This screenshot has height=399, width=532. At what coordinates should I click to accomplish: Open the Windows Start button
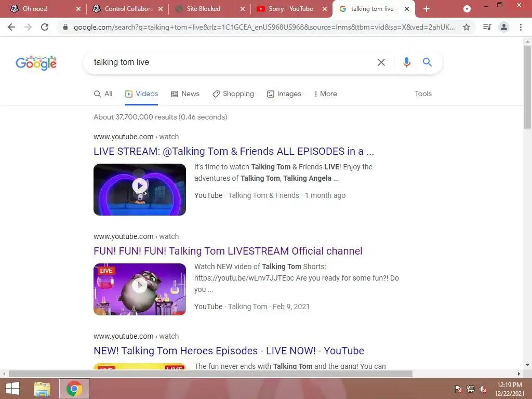pyautogui.click(x=12, y=389)
